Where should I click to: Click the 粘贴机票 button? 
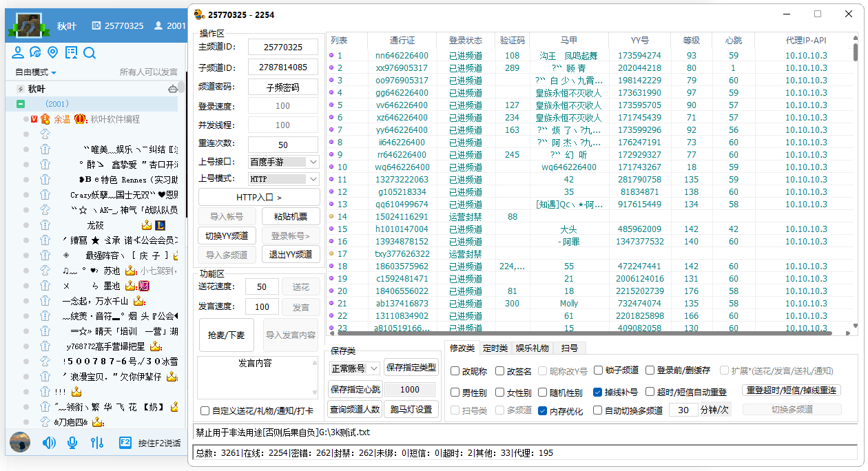click(291, 216)
